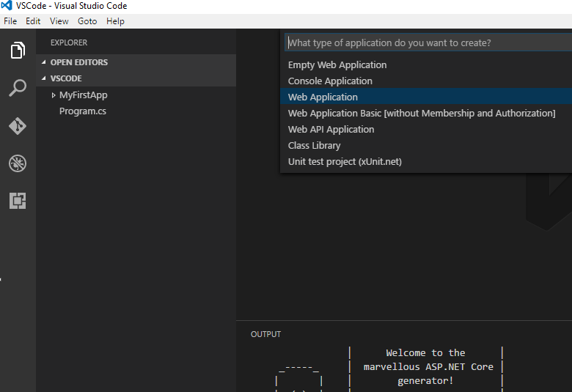Open the Extensions view icon

pyautogui.click(x=18, y=201)
